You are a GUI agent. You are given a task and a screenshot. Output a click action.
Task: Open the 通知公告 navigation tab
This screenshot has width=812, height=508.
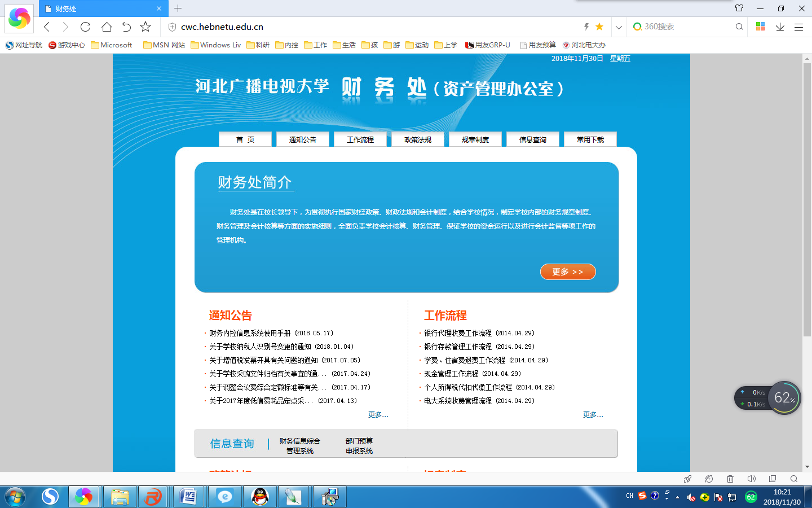point(303,139)
